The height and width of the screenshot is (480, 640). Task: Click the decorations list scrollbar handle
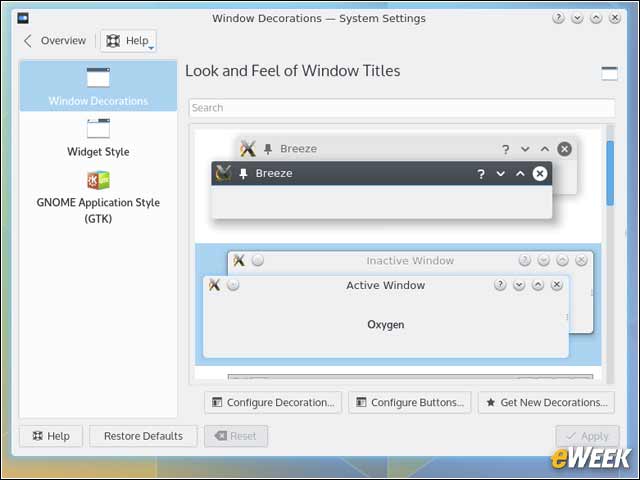coord(610,173)
